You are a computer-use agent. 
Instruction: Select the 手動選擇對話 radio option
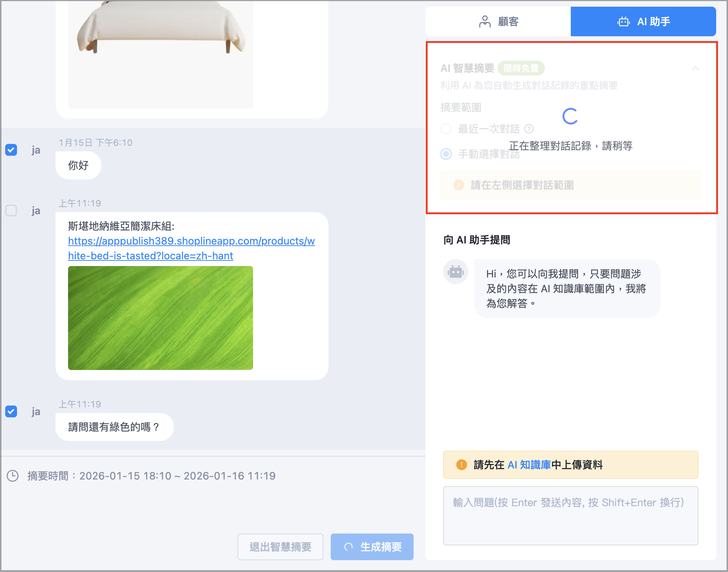pos(446,154)
